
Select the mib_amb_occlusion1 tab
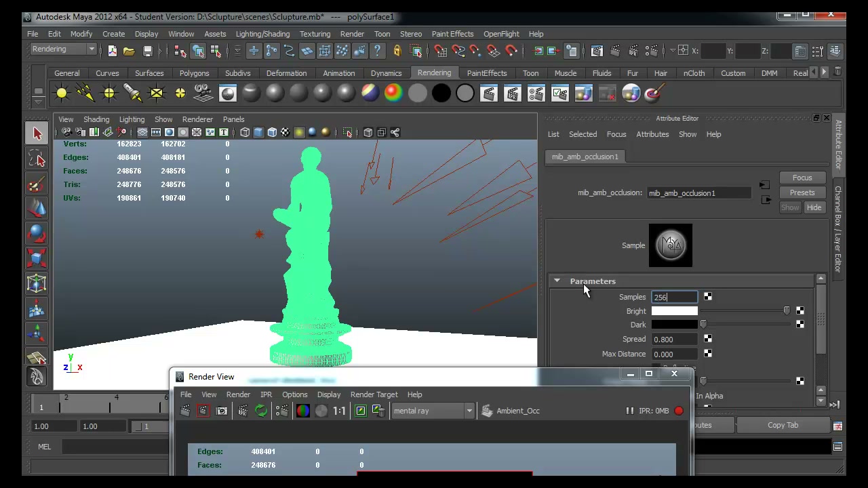pos(585,157)
